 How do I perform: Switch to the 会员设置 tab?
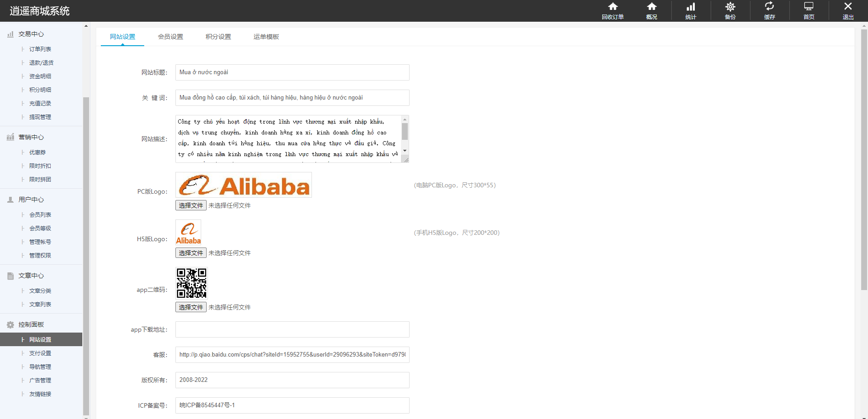pyautogui.click(x=170, y=37)
